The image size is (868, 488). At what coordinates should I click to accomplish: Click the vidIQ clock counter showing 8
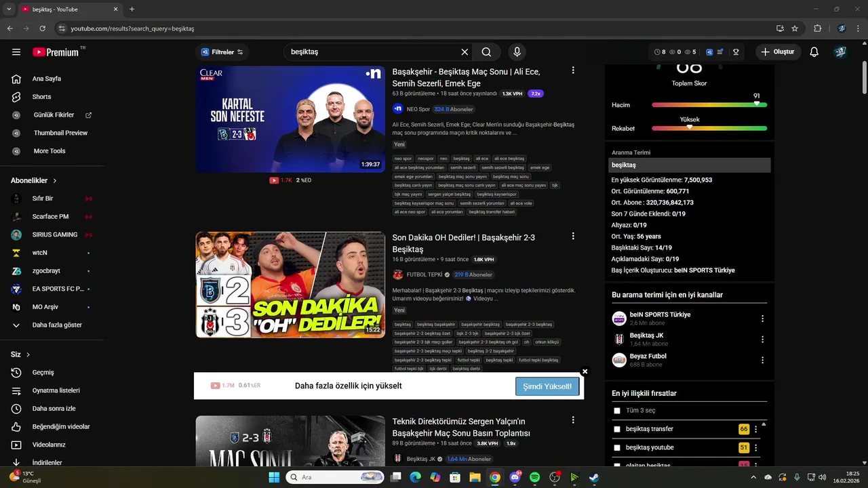tap(660, 52)
